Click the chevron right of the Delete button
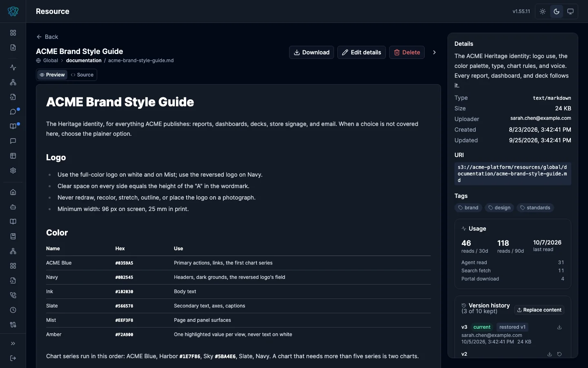Viewport: 588px width, 368px height. pyautogui.click(x=434, y=52)
